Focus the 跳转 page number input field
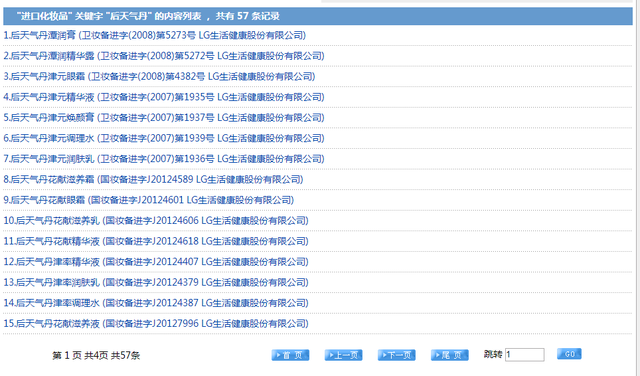 coord(524,355)
